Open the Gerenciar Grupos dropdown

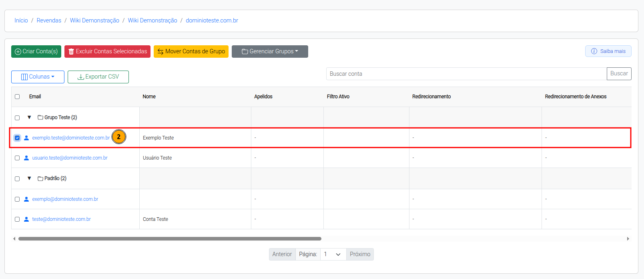click(x=270, y=51)
